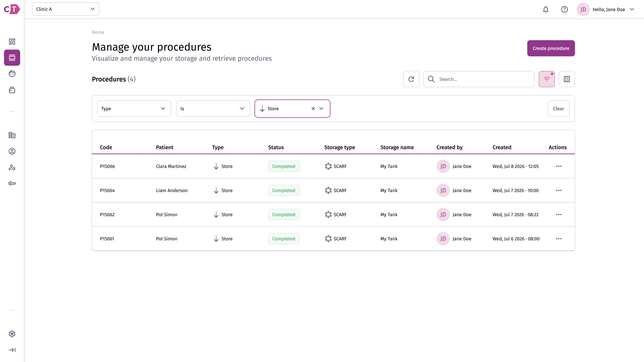Expand the sidebar with arrow icon
This screenshot has height=362, width=644.
[12, 350]
